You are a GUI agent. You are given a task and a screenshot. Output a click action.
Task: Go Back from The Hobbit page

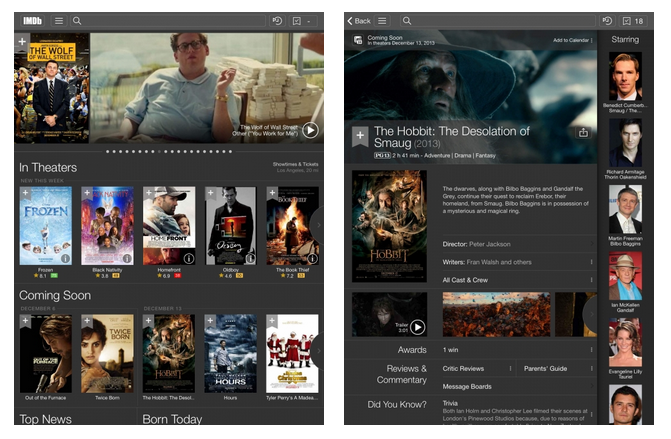tap(359, 21)
